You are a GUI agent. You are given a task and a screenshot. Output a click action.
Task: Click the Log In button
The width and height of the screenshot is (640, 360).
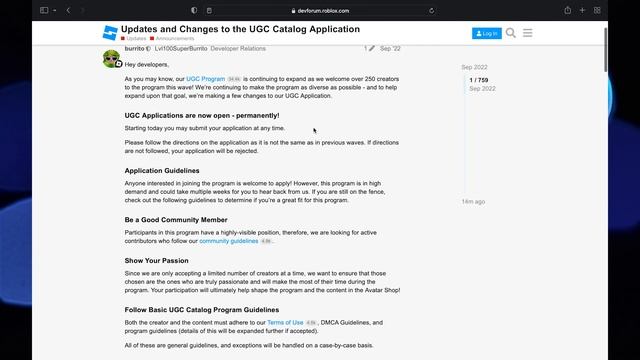click(x=487, y=33)
